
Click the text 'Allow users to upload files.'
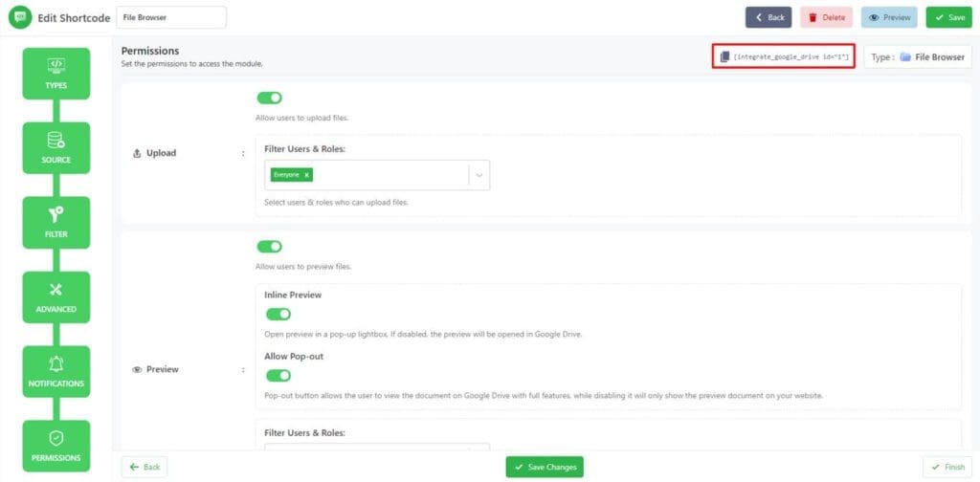(301, 118)
